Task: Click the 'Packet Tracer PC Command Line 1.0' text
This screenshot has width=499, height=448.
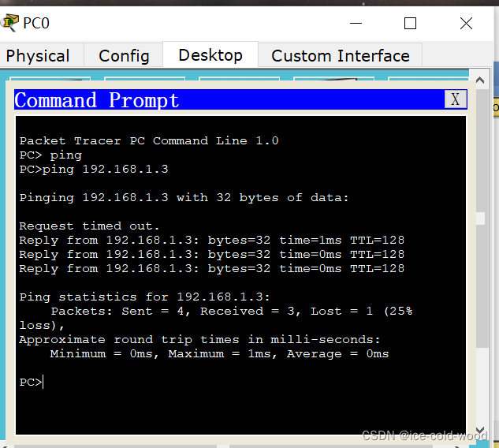Action: [149, 140]
